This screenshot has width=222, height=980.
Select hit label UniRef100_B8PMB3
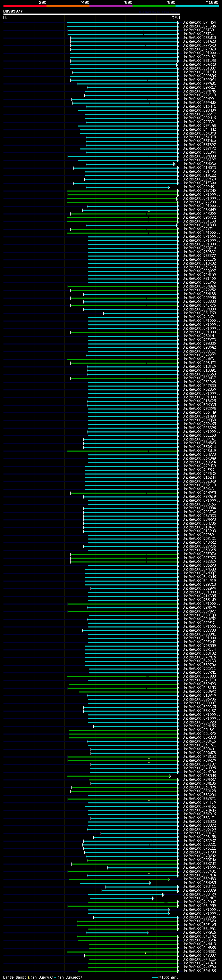(x=199, y=879)
